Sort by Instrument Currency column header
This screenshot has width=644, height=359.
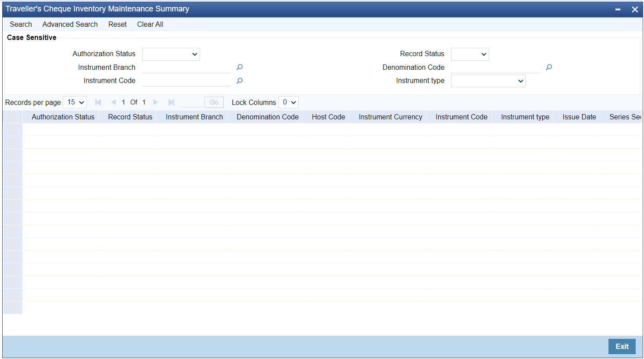(x=390, y=117)
